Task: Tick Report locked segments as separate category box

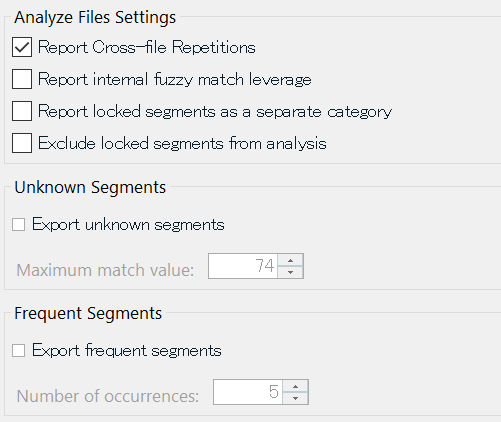Action: 22,111
